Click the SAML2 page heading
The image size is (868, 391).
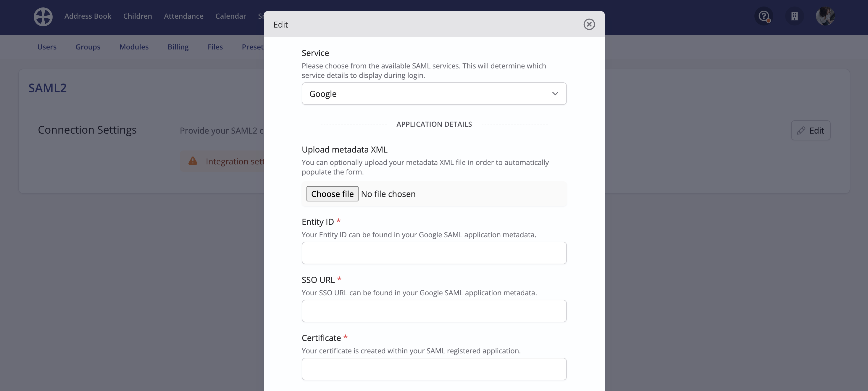pyautogui.click(x=48, y=88)
